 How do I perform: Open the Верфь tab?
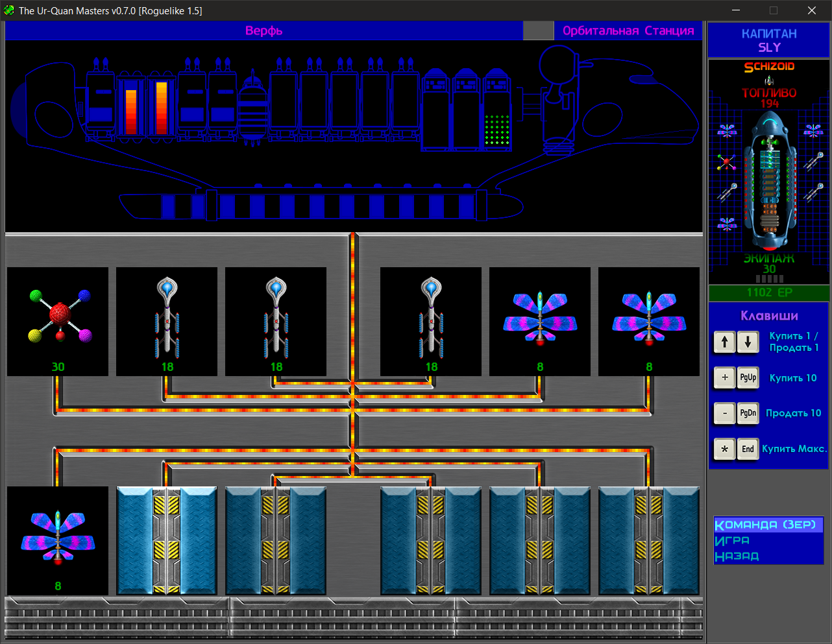pos(263,30)
